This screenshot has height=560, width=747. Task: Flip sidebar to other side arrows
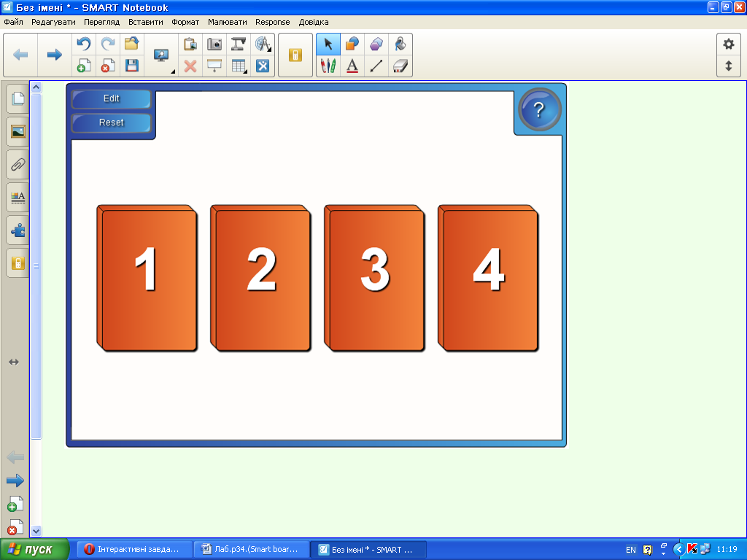(14, 362)
